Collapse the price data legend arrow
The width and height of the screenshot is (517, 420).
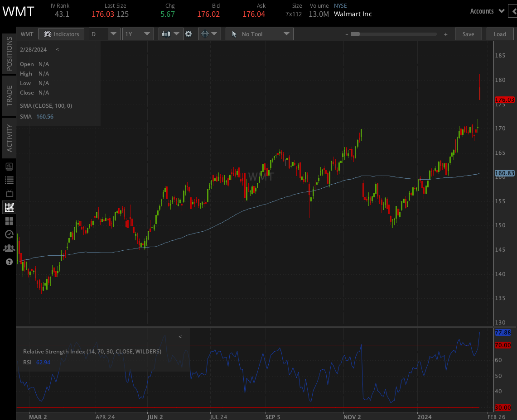[x=57, y=49]
